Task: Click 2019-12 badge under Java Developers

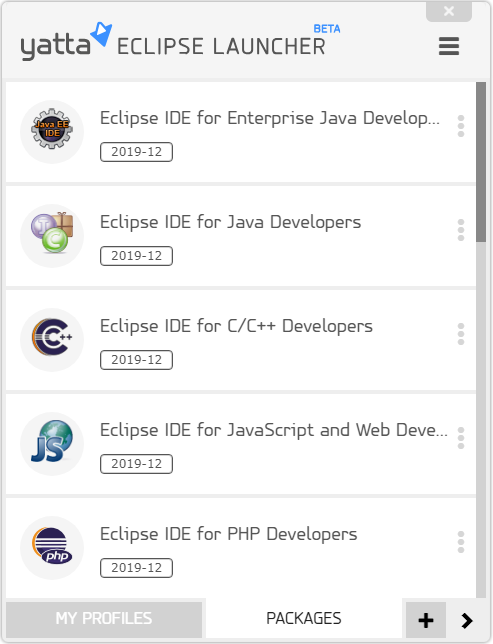Action: click(136, 256)
